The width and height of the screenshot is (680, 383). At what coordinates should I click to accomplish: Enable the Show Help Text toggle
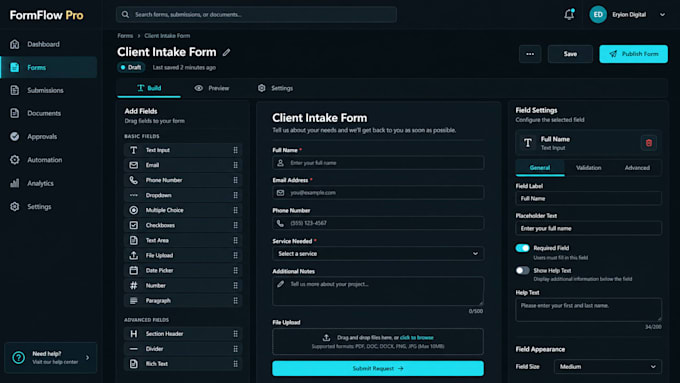pos(523,270)
